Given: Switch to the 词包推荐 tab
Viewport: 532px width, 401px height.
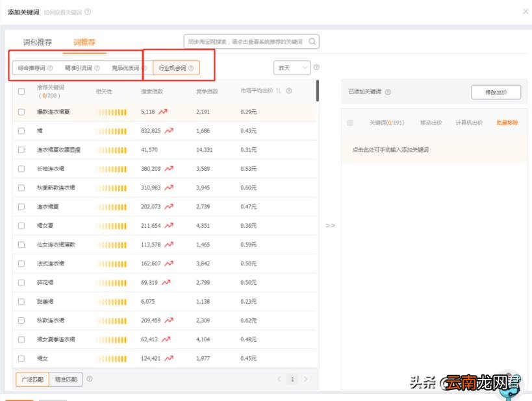Looking at the screenshot, I should (37, 42).
